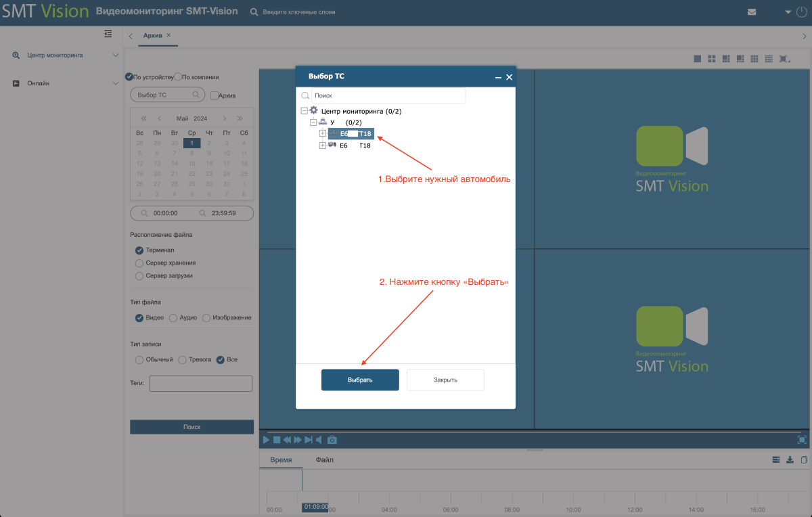Screen dimensions: 812x517
Task: Enable the Архив checkbox
Action: pos(215,95)
